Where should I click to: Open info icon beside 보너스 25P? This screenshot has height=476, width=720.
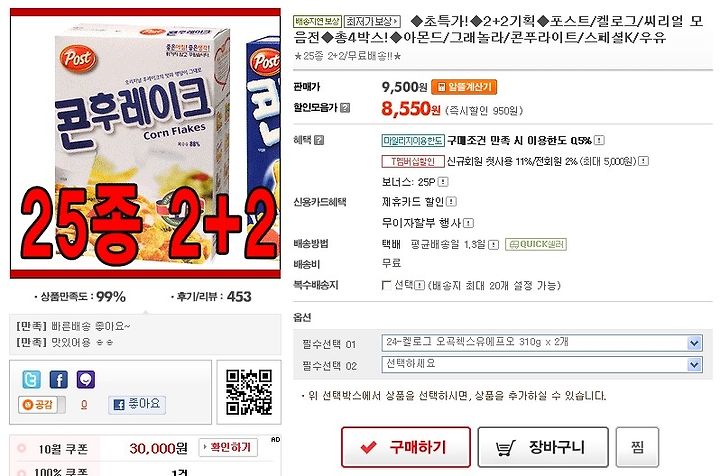pyautogui.click(x=443, y=182)
